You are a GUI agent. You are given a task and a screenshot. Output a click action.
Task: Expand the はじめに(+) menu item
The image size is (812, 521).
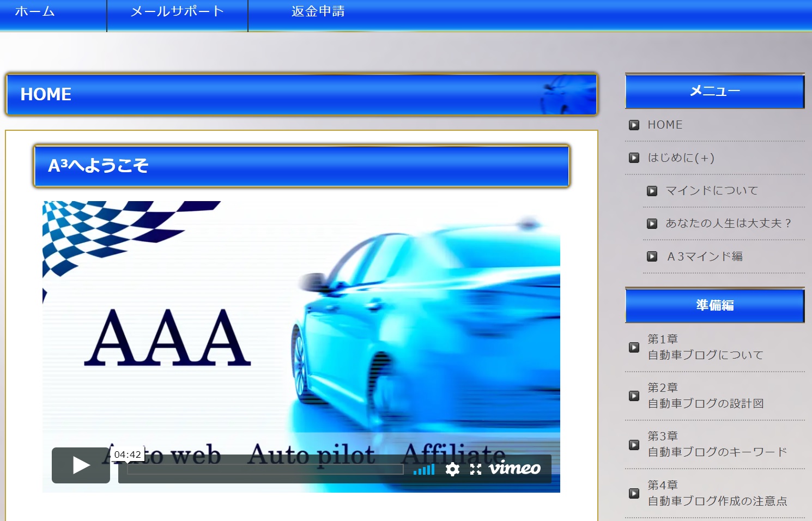click(681, 157)
